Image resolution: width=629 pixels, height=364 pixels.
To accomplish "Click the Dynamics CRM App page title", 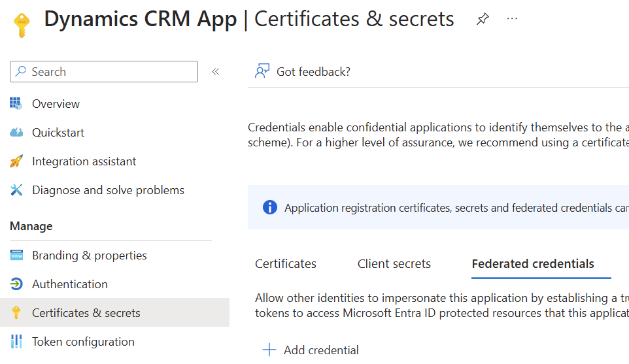I will [248, 19].
